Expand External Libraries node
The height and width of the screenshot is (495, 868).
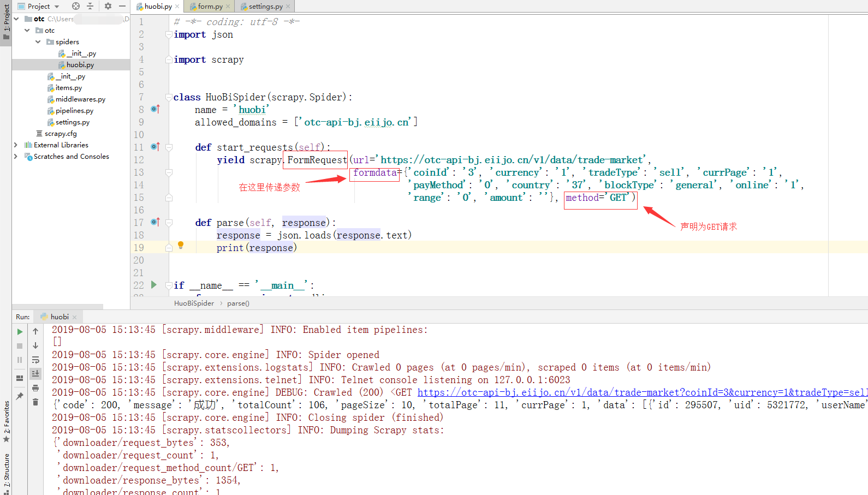click(16, 145)
